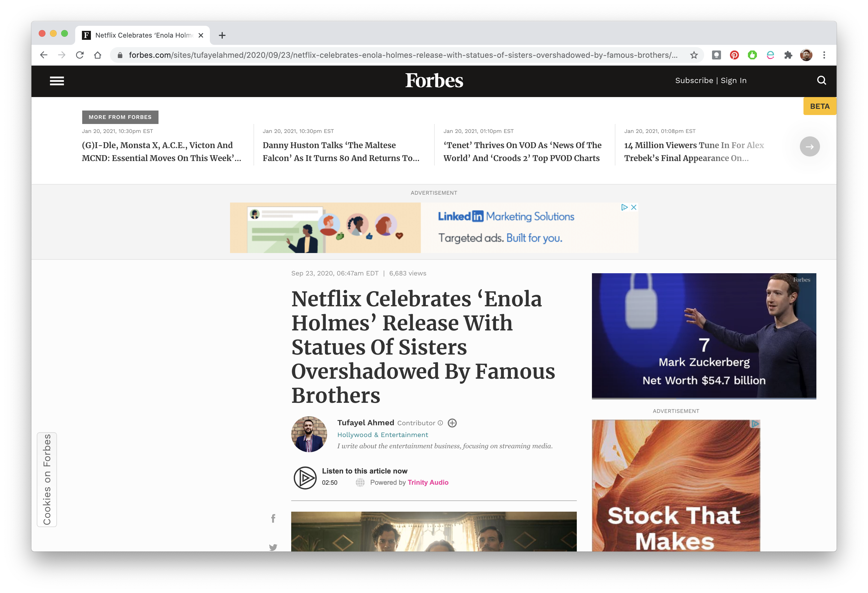The image size is (868, 593).
Task: Open the Forbes hamburger menu
Action: [57, 81]
